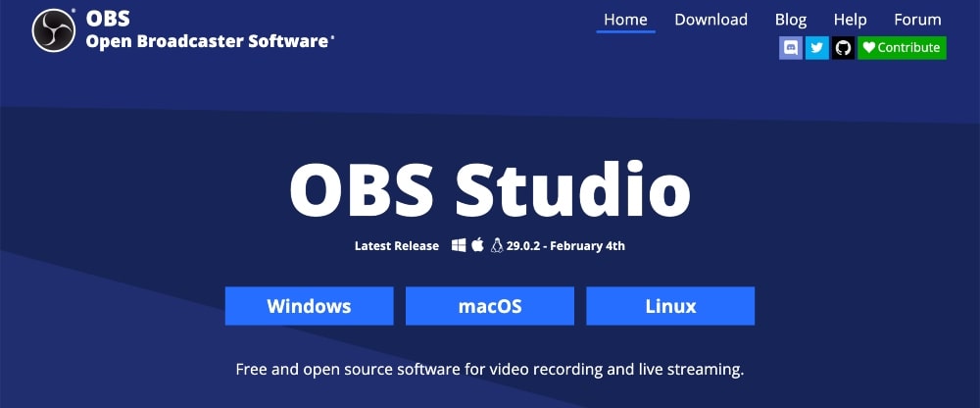Click the OBS header text beside logo

108,19
